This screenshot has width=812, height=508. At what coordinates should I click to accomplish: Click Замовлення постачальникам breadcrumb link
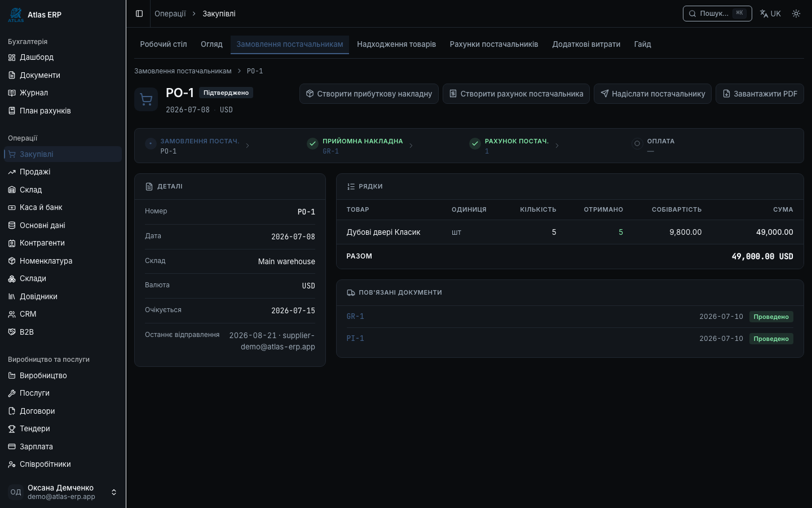(x=183, y=71)
